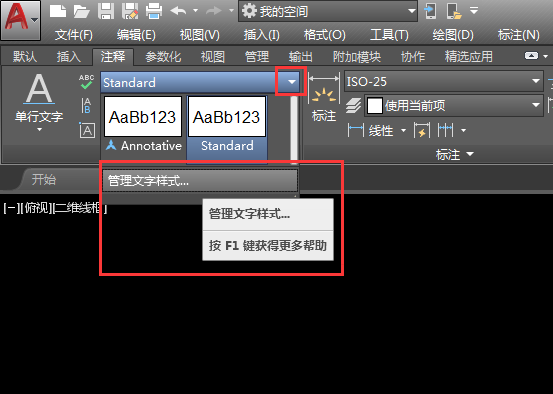This screenshot has height=394, width=553.
Task: Click the quick dimension lightning icon
Action: (421, 130)
